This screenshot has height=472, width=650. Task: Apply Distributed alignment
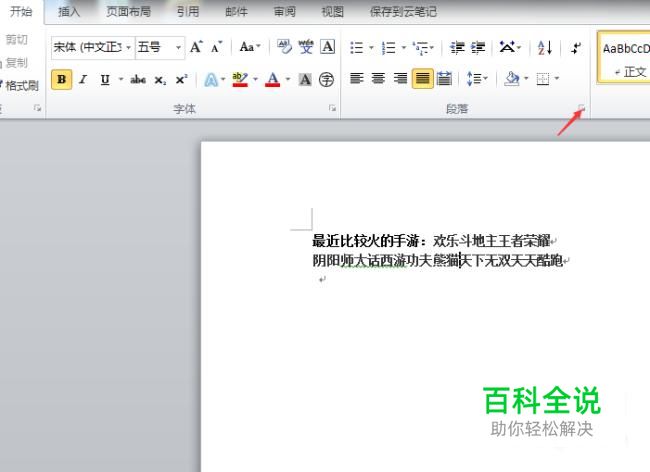[x=444, y=78]
